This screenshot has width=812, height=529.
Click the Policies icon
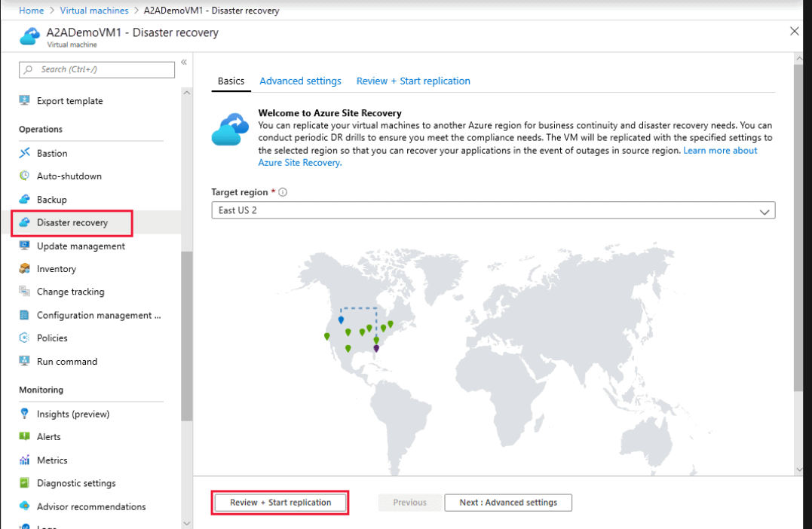(x=24, y=338)
